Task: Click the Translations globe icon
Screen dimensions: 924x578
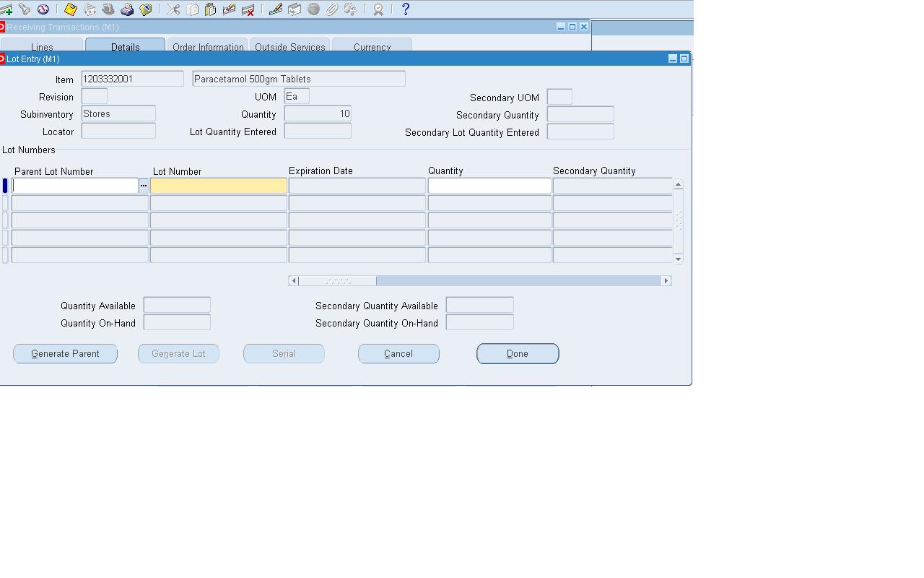Action: 313,9
